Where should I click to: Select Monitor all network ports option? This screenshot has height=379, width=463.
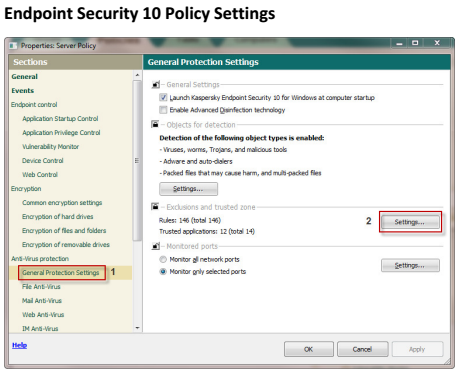pyautogui.click(x=163, y=259)
